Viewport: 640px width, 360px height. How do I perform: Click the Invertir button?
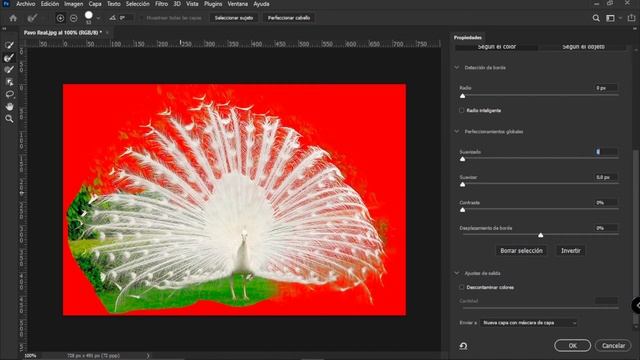pyautogui.click(x=570, y=251)
